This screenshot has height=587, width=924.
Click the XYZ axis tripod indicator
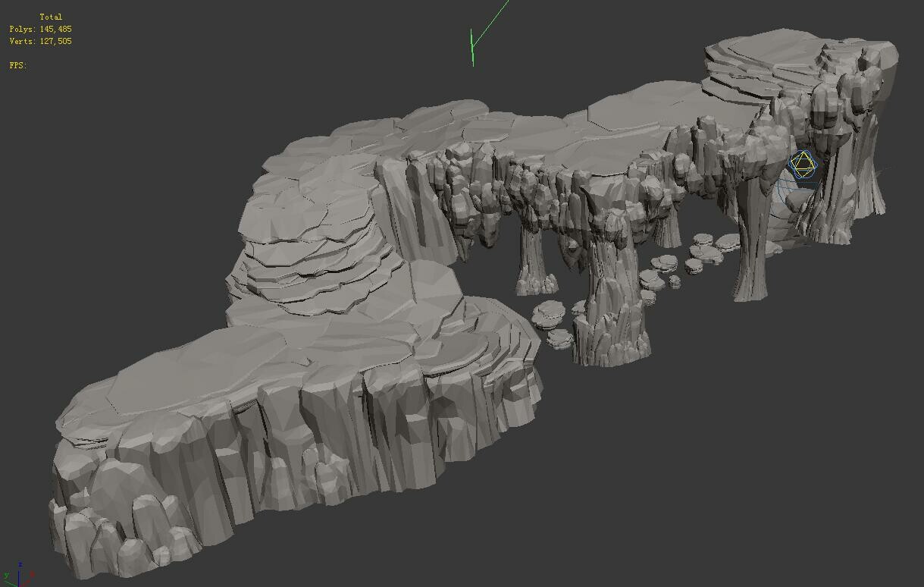tap(17, 574)
